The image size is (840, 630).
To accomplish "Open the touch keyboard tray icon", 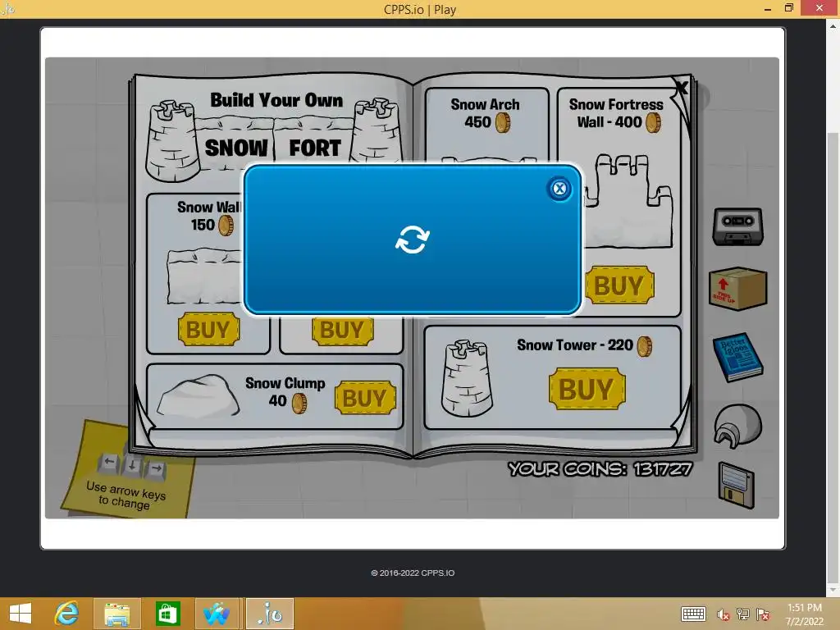I will coord(693,614).
